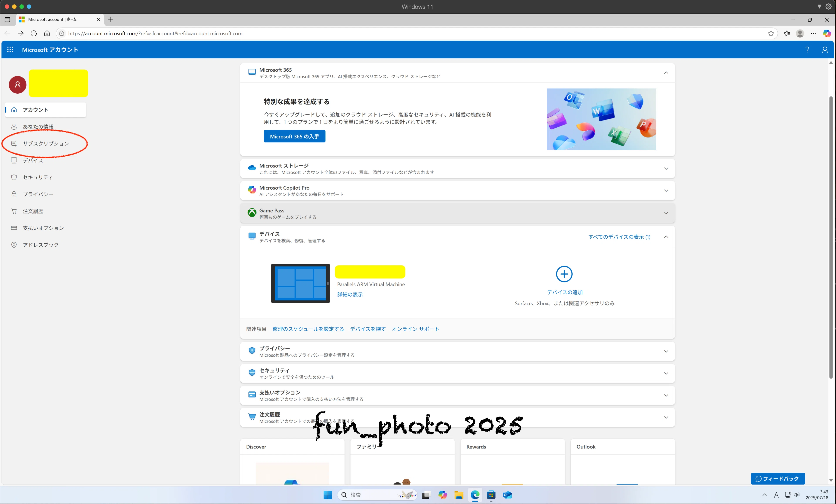Click the taskbar 検索 search box

[377, 495]
